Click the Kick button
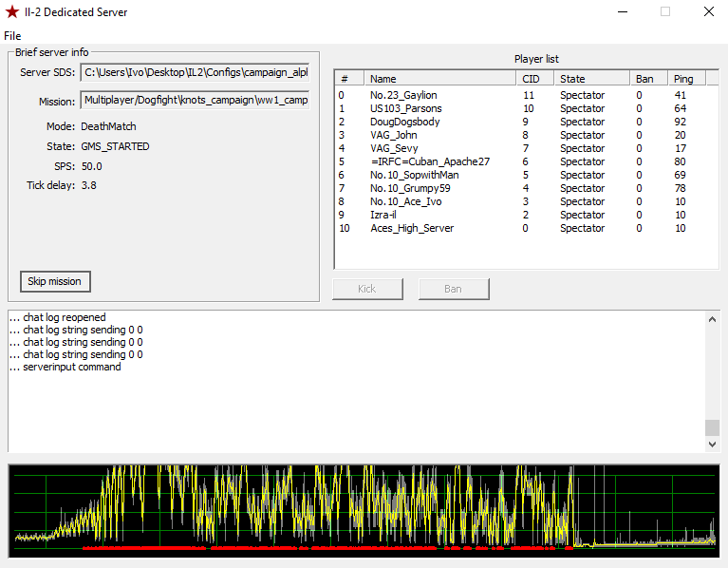Image resolution: width=728 pixels, height=568 pixels. click(367, 289)
